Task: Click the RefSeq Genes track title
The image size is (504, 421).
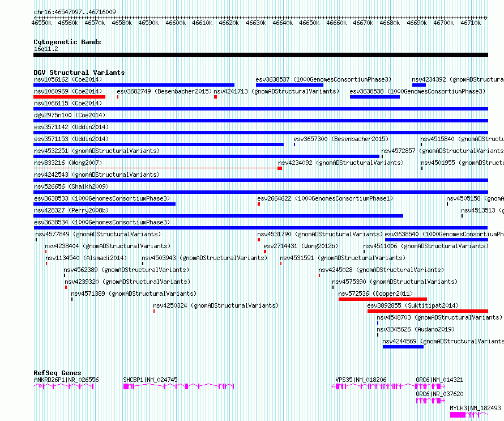Action: (57, 373)
